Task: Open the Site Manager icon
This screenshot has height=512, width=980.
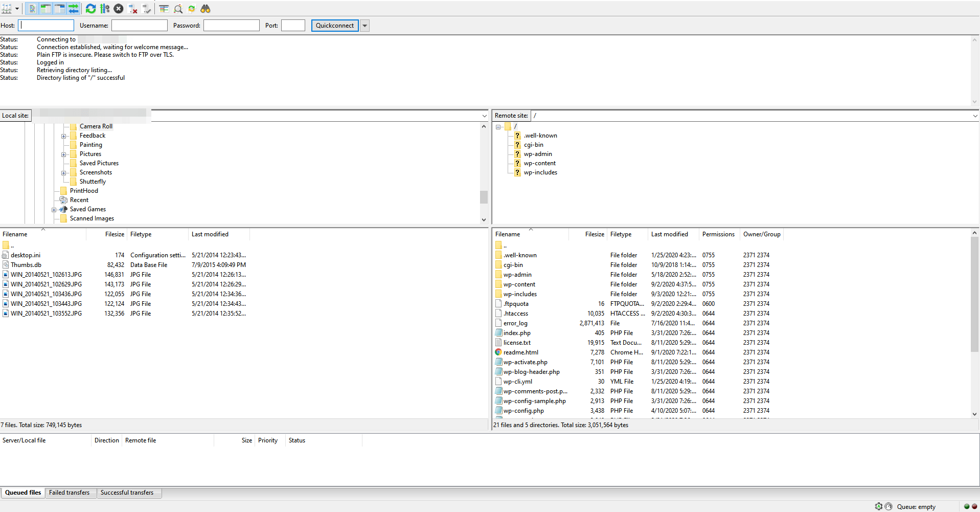Action: 7,9
